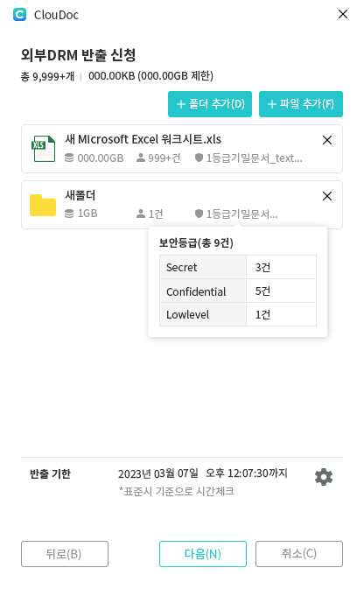Cancel with 취소(C) button
Viewport: 364px width, 589px height.
[x=299, y=554]
